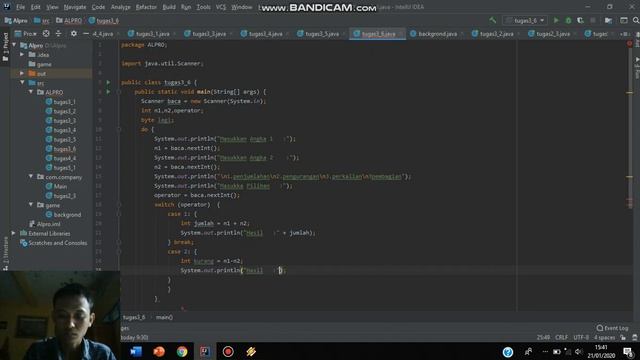Screen dimensions: 640x360
Task: Collapse the Alpro root project node
Action: point(15,45)
